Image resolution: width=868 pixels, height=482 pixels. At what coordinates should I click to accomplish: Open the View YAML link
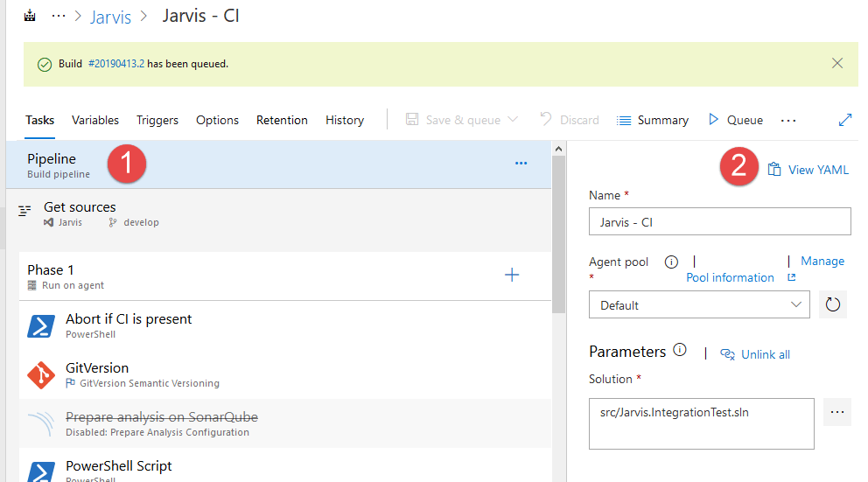(818, 170)
